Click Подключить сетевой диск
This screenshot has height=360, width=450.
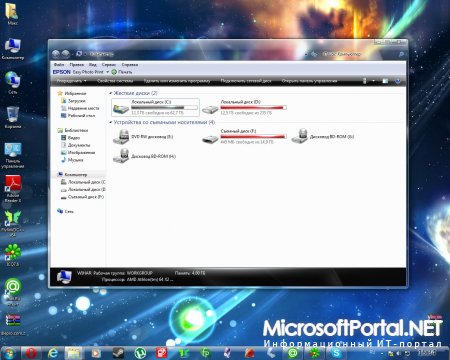click(x=246, y=81)
